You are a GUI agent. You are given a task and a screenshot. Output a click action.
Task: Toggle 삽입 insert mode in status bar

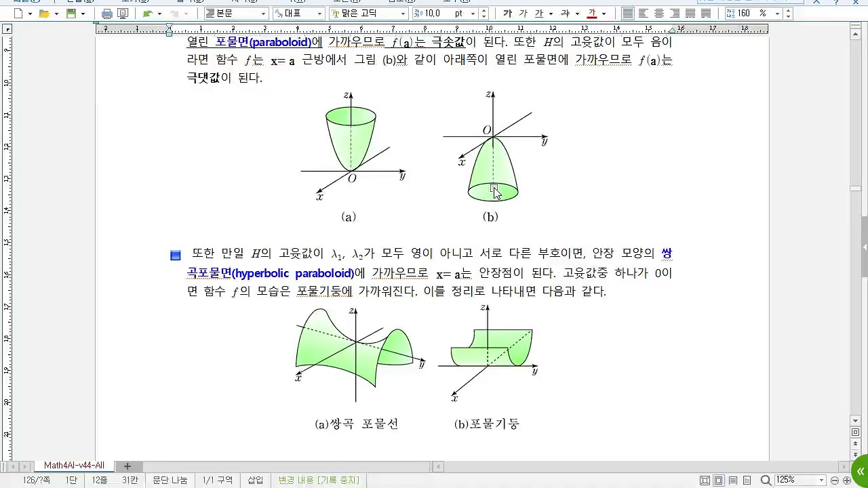[255, 480]
